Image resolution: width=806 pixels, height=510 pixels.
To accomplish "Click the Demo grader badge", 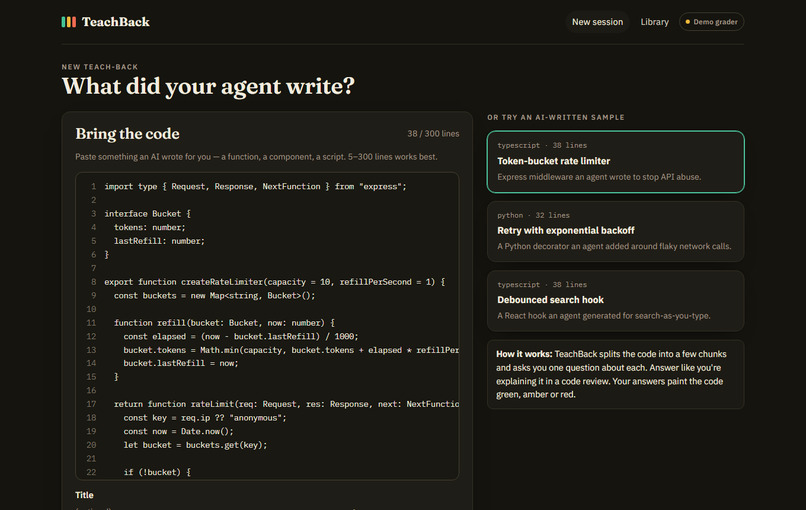I will tap(711, 22).
